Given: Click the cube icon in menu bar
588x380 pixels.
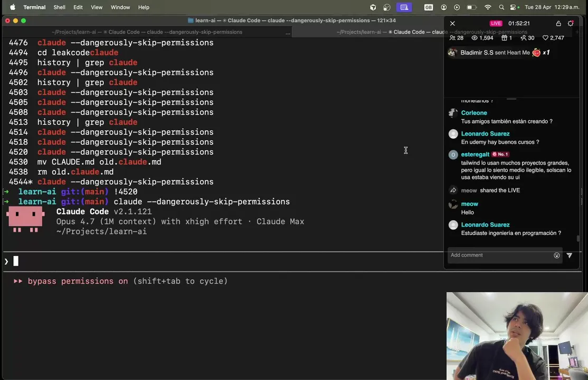Looking at the screenshot, I should click(x=373, y=7).
